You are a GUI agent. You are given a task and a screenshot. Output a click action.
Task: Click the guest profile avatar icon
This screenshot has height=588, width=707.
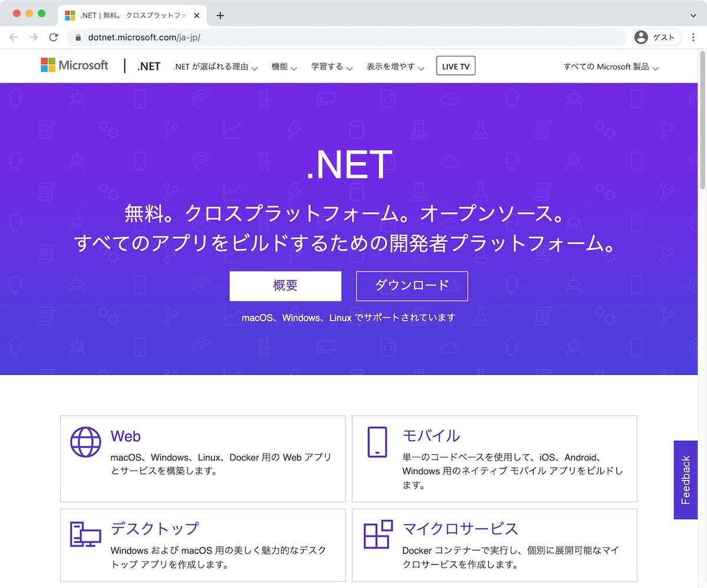(x=641, y=37)
